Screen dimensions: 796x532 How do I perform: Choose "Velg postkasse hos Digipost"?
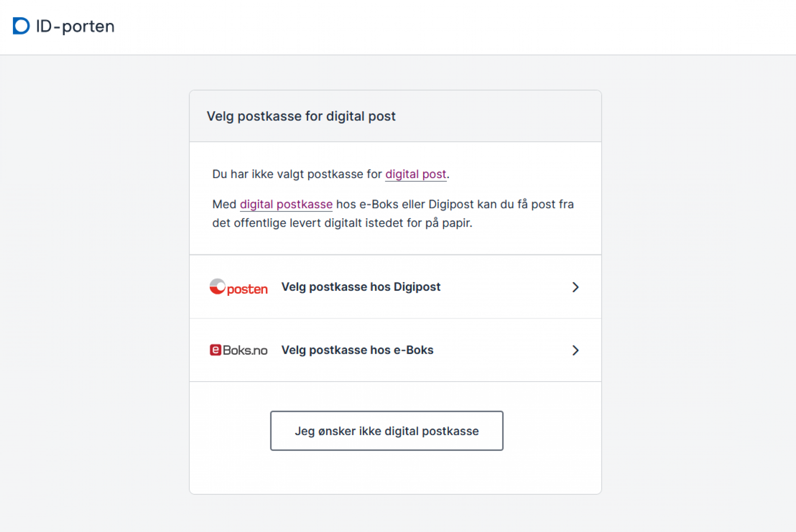pos(361,287)
